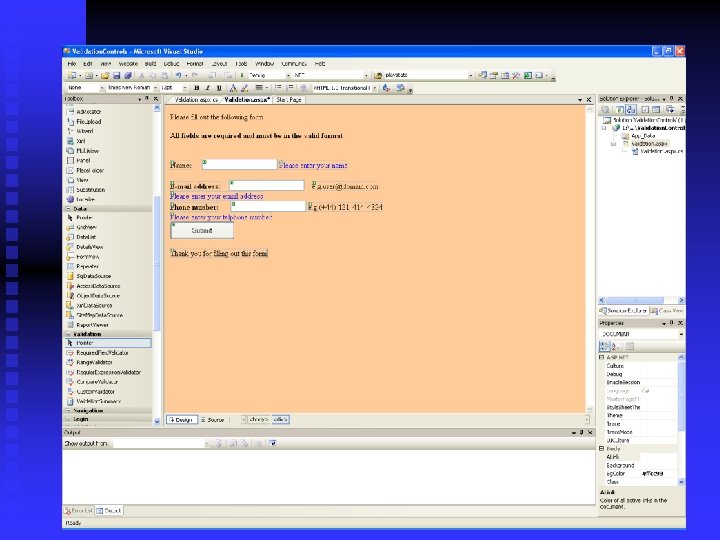Screen dimensions: 720x540
Task: Open the font name dropdown (Times New Roman)
Action: point(156,88)
